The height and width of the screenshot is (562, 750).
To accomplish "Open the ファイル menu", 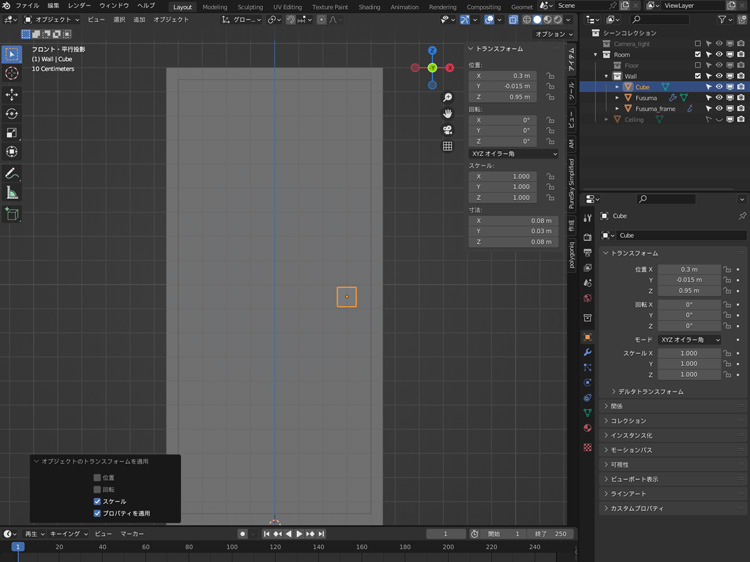I will pos(27,6).
